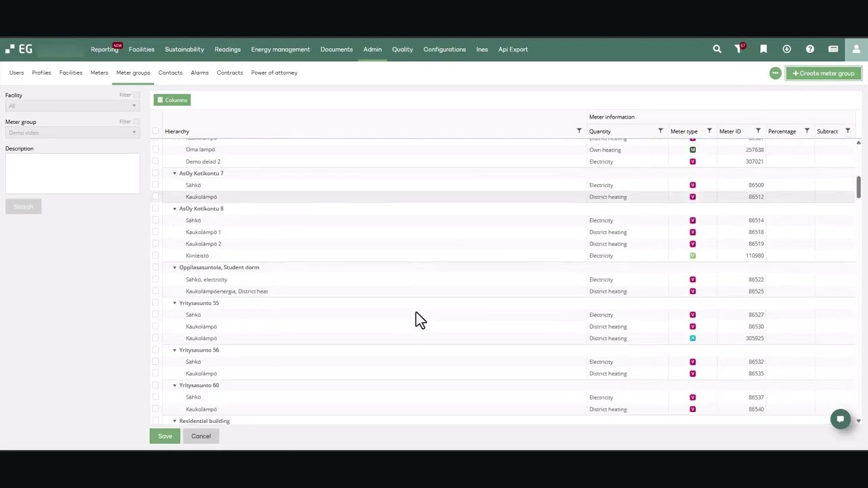Click Meter ID column filter icon
This screenshot has width=868, height=488.
(x=758, y=131)
